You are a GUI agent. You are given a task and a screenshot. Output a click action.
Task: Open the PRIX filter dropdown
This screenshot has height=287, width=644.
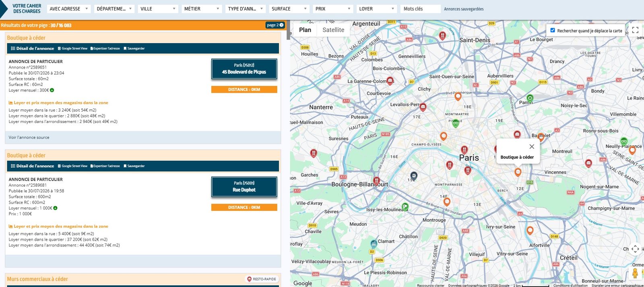(333, 8)
